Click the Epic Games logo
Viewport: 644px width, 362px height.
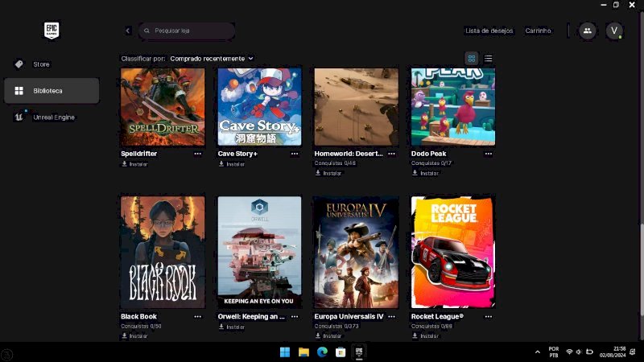(52, 31)
